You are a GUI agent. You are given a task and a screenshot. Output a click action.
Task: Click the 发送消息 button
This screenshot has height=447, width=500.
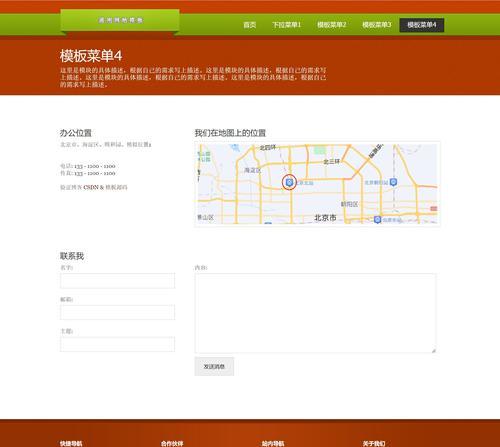(214, 366)
